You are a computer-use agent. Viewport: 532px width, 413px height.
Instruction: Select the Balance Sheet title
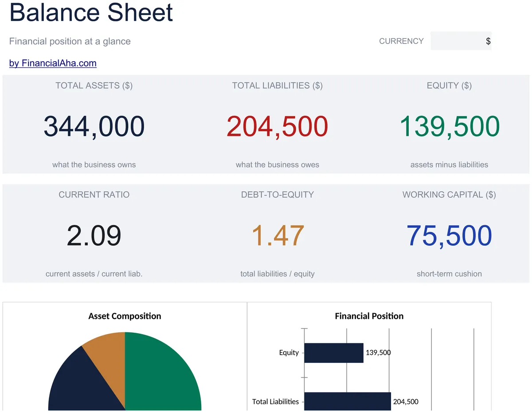click(x=91, y=12)
